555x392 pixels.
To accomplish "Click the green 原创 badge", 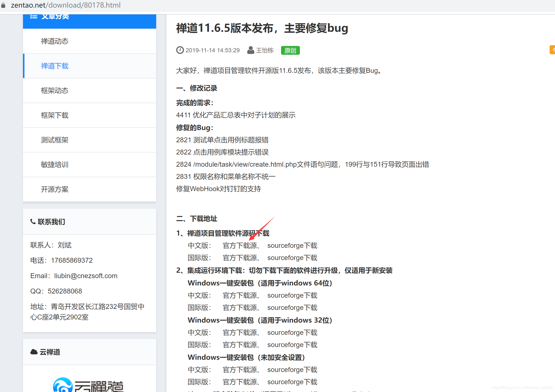I will pyautogui.click(x=290, y=50).
